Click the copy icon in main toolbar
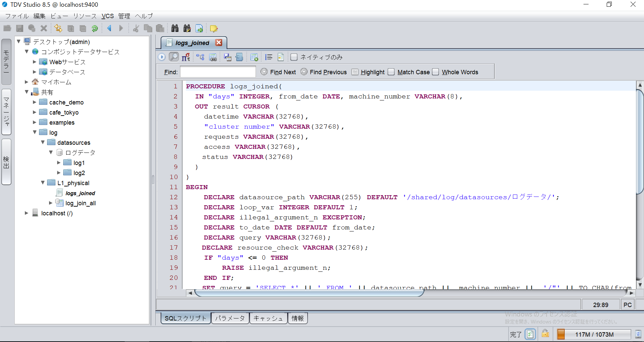Image resolution: width=644 pixels, height=342 pixels. [x=148, y=29]
